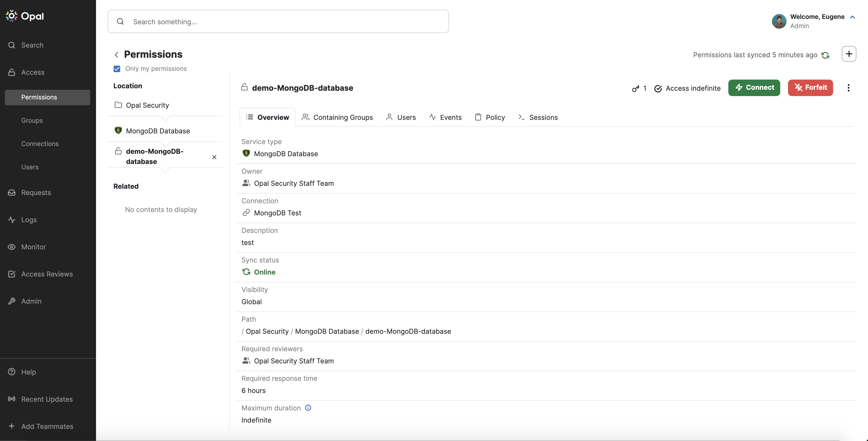The width and height of the screenshot is (868, 441).
Task: Click the Opal logo
Action: [x=24, y=16]
